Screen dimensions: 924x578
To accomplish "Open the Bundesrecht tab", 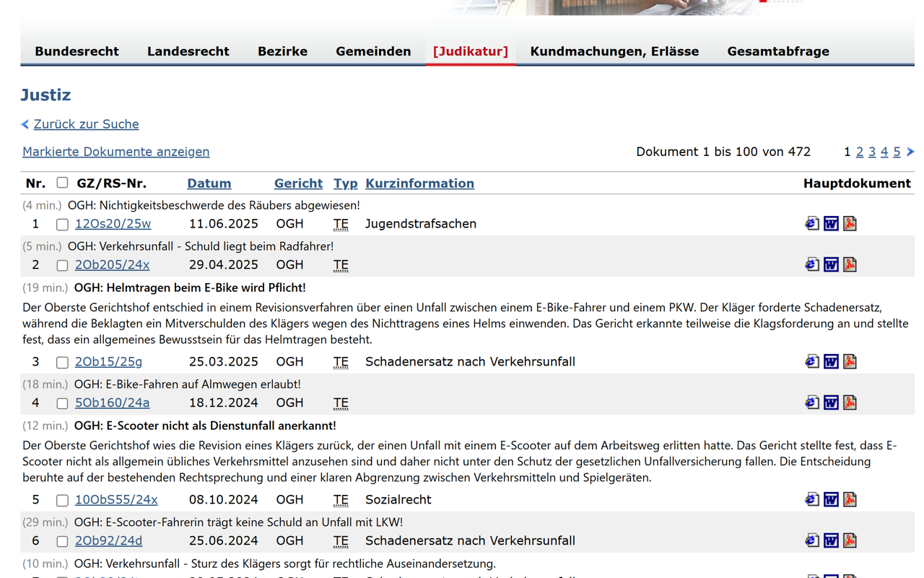I will (x=77, y=51).
